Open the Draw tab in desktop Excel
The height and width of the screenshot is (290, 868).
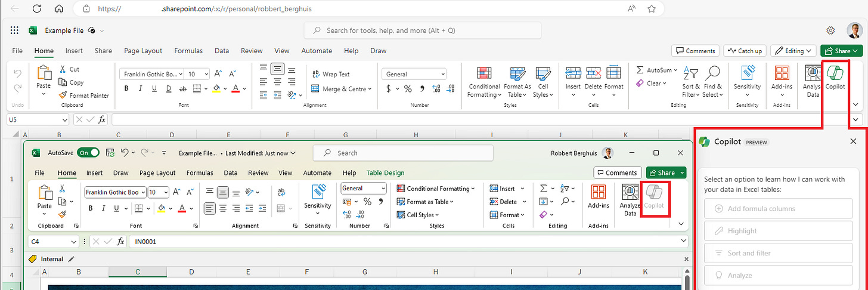pyautogui.click(x=121, y=173)
